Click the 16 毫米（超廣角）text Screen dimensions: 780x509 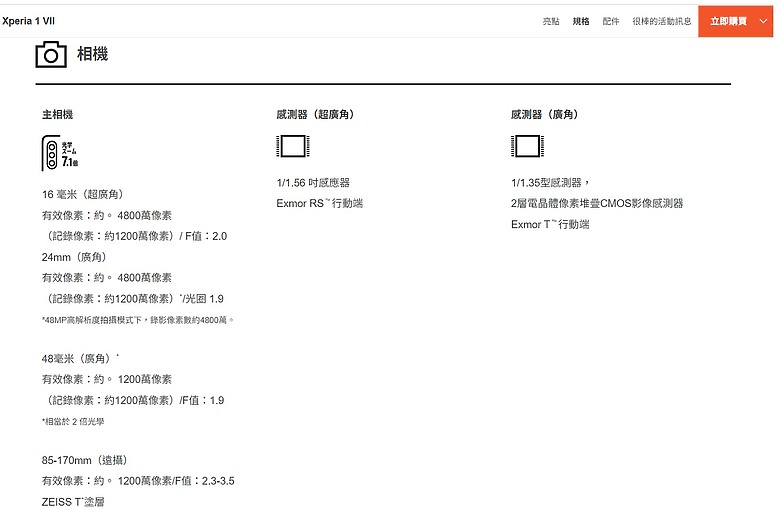83,195
